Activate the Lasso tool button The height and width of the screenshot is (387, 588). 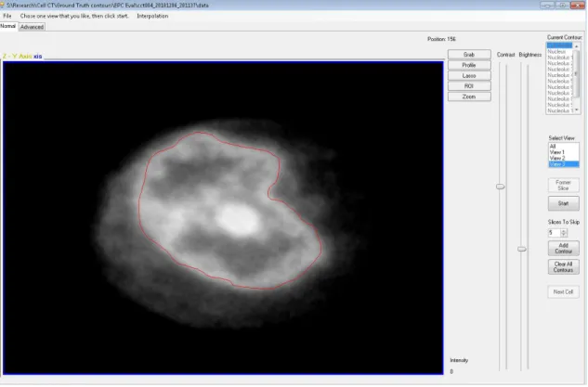coord(469,76)
